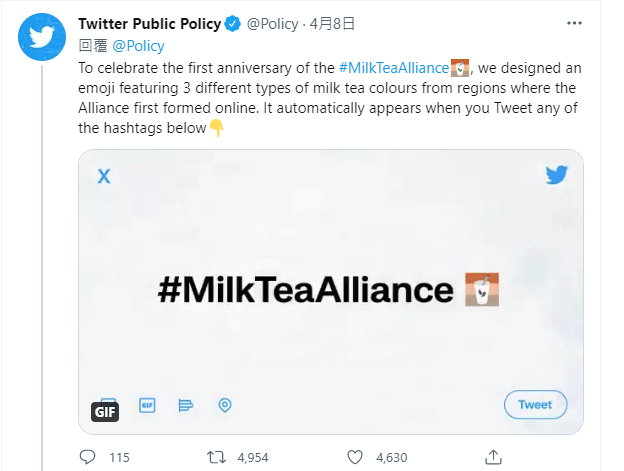Like the tweet with heart icon
This screenshot has height=471, width=624.
tap(355, 457)
